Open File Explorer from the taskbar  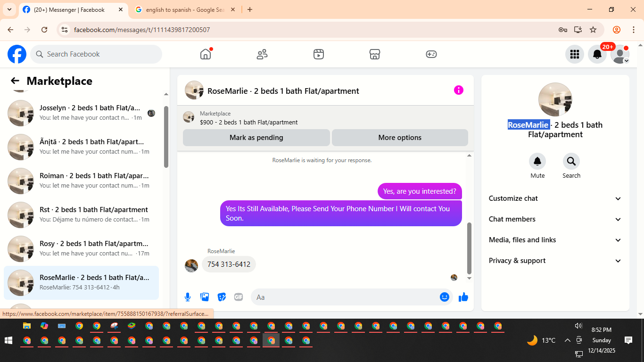click(x=27, y=326)
